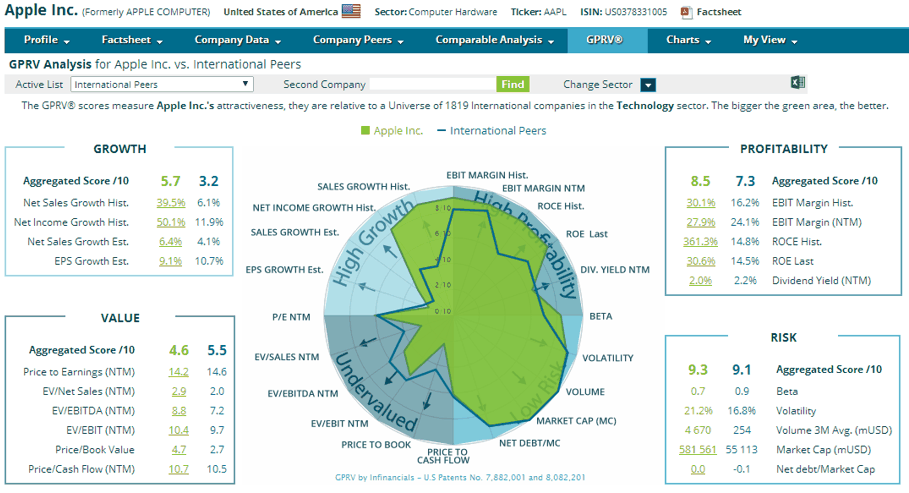The width and height of the screenshot is (909, 493).
Task: Open the Price/Book Value 4.7 link
Action: point(179,450)
